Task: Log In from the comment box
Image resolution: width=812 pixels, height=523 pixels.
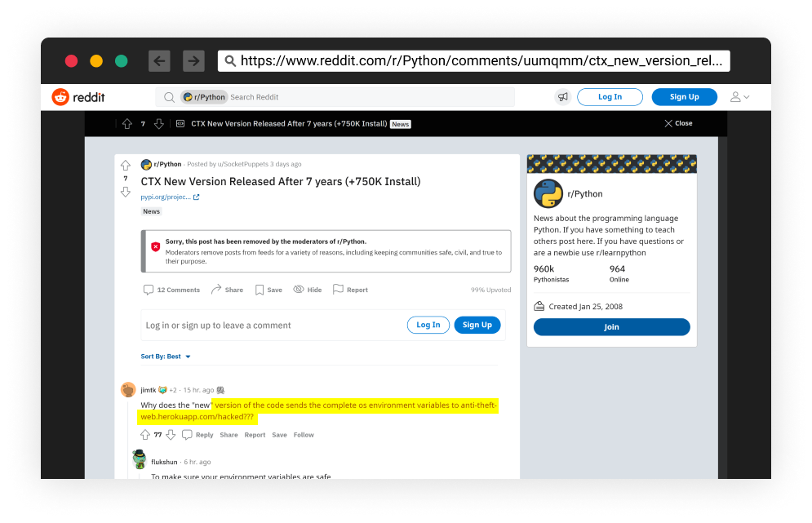Action: pyautogui.click(x=428, y=325)
